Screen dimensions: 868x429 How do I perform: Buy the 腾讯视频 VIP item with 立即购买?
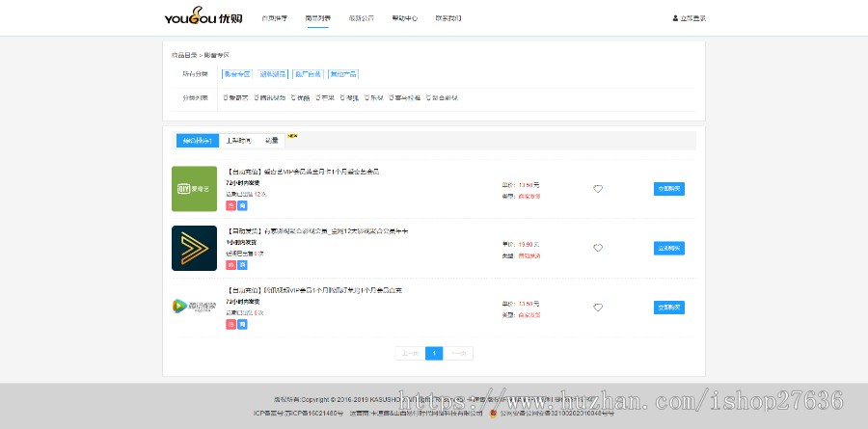click(x=668, y=308)
